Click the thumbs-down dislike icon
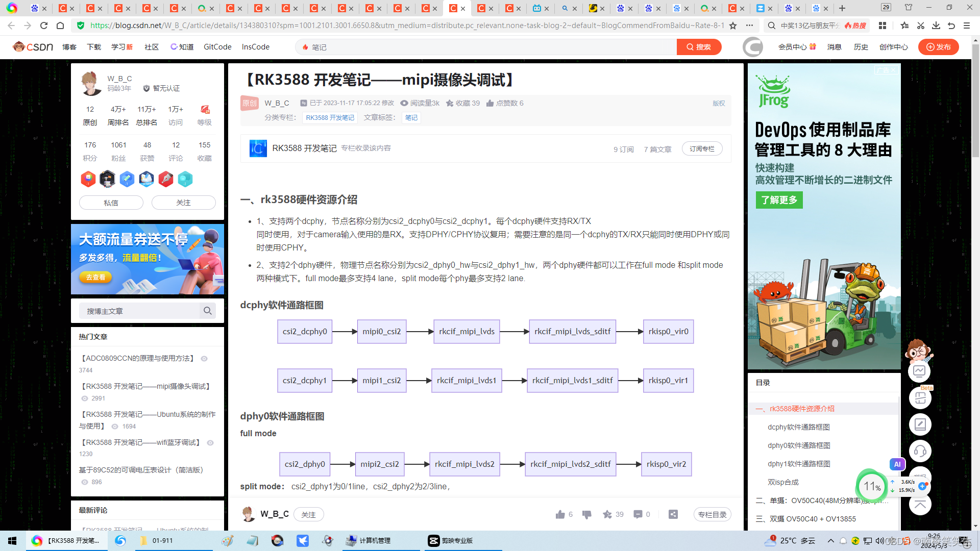 (586, 514)
